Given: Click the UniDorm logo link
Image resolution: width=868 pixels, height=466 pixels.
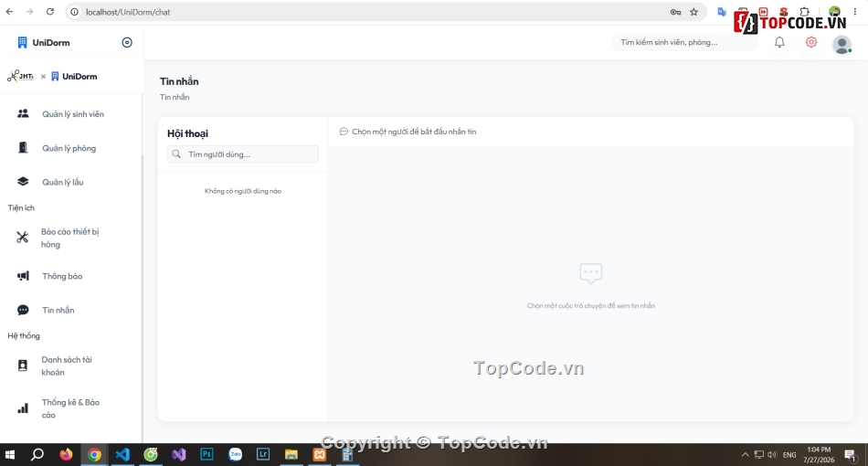Looking at the screenshot, I should 44,43.
